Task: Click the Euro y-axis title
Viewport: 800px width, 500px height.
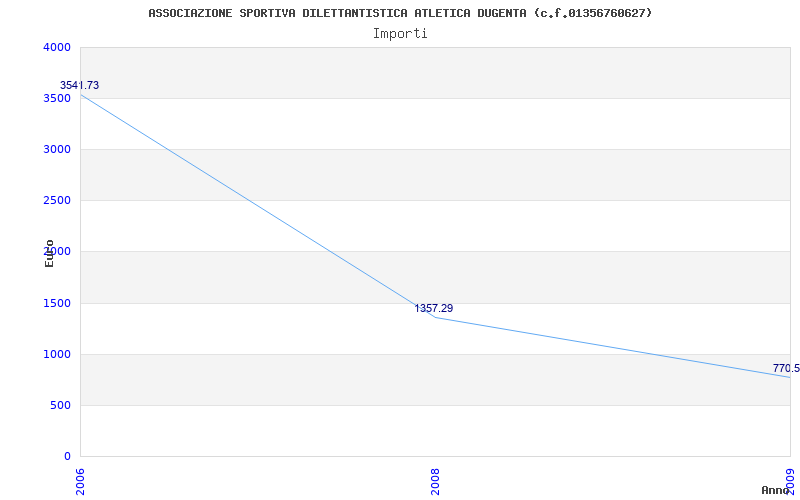Action: 49,253
